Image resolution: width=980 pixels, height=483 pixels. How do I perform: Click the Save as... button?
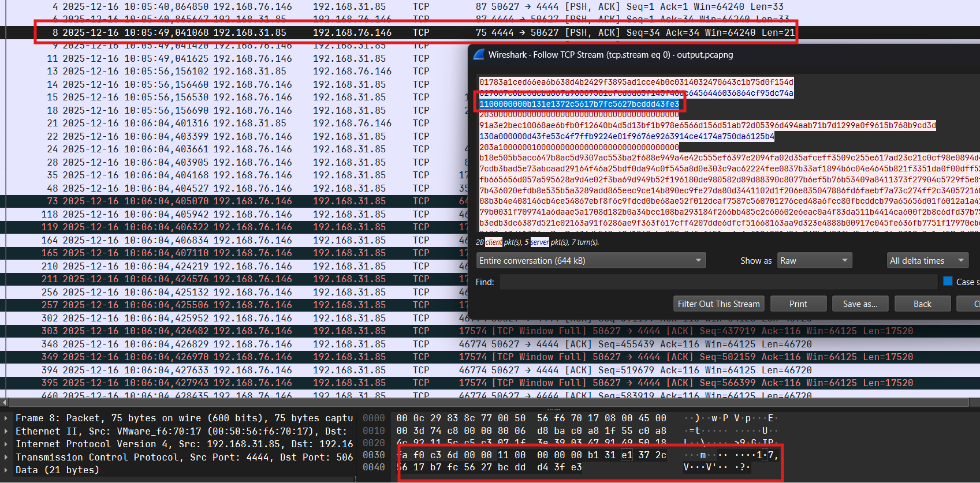[860, 304]
